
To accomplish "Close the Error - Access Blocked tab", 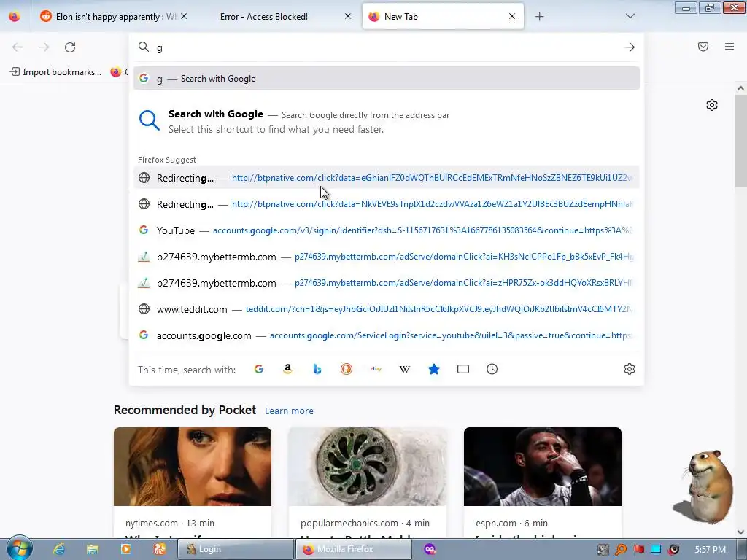I will (348, 17).
